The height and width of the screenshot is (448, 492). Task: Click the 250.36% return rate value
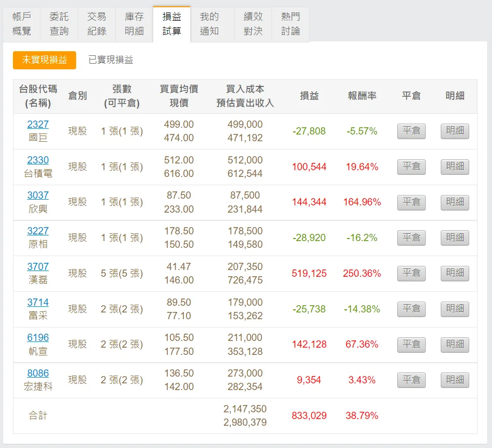(x=362, y=273)
